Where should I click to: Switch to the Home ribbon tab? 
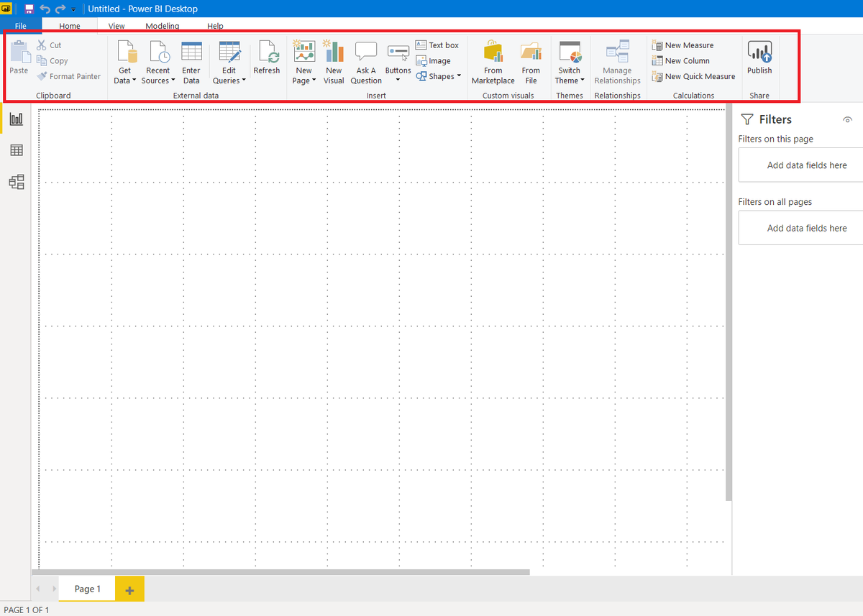coord(70,26)
